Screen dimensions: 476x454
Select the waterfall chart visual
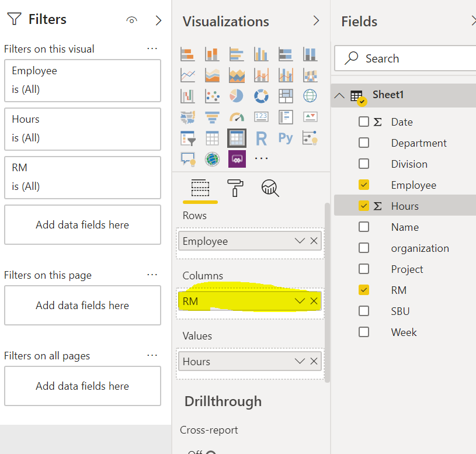click(x=187, y=96)
